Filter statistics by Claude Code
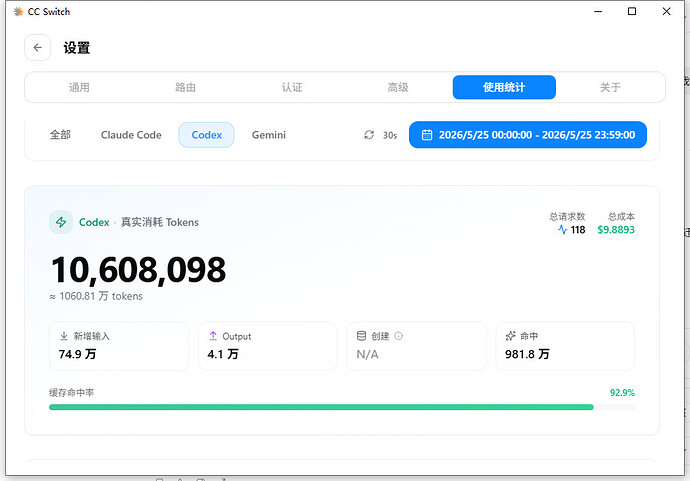 coord(131,135)
